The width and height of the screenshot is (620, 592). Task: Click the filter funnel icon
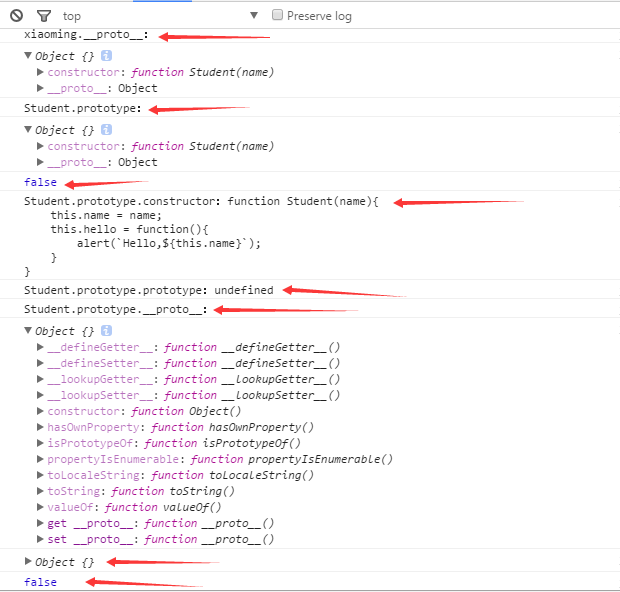coord(43,16)
